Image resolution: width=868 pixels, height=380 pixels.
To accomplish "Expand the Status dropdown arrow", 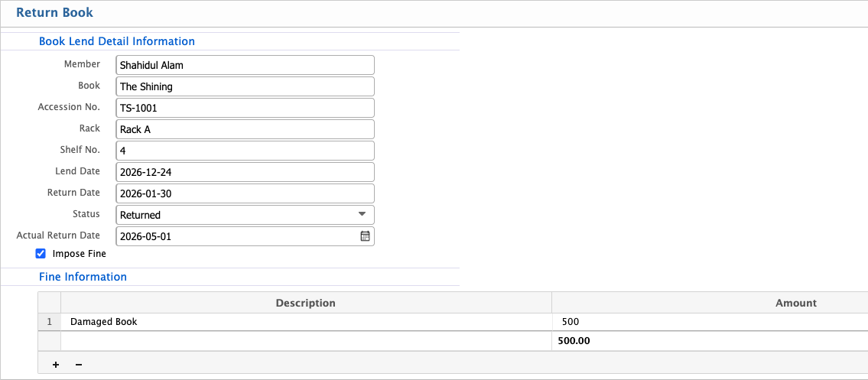I will point(362,215).
